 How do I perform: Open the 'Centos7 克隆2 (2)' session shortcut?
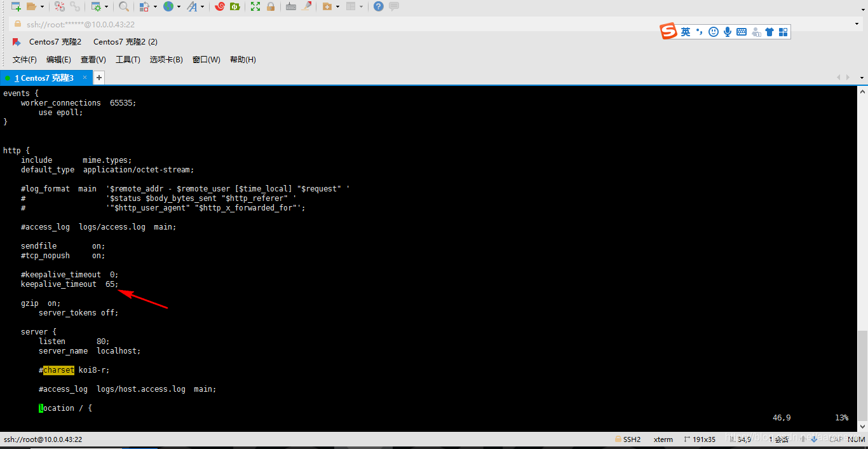(x=125, y=42)
